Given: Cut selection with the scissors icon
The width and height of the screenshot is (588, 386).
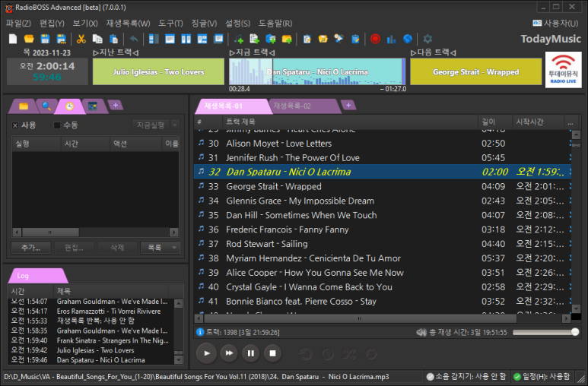Looking at the screenshot, I should 81,39.
